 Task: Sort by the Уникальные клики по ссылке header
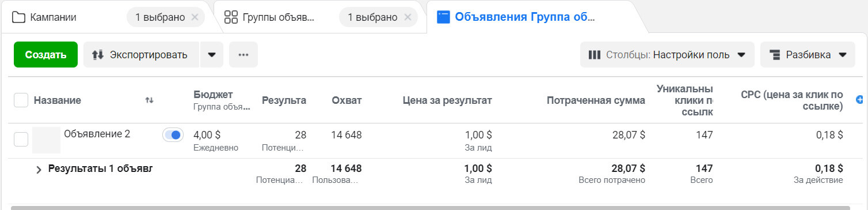[684, 100]
